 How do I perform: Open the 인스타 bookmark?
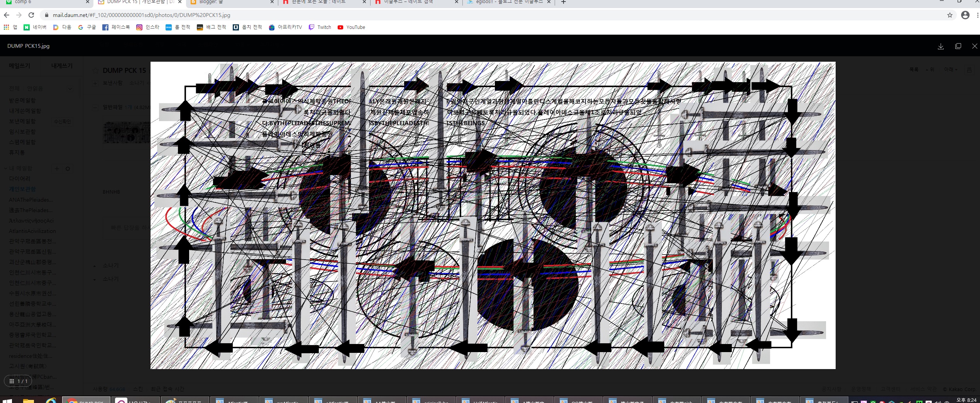coord(148,27)
